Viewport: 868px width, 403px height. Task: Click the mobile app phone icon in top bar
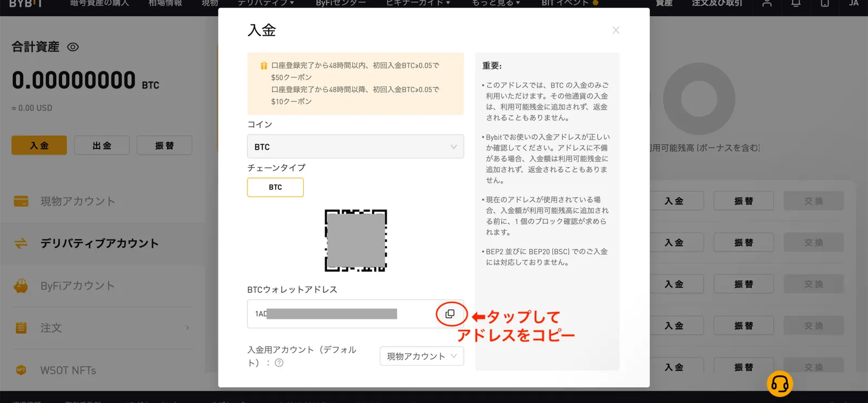click(x=825, y=3)
